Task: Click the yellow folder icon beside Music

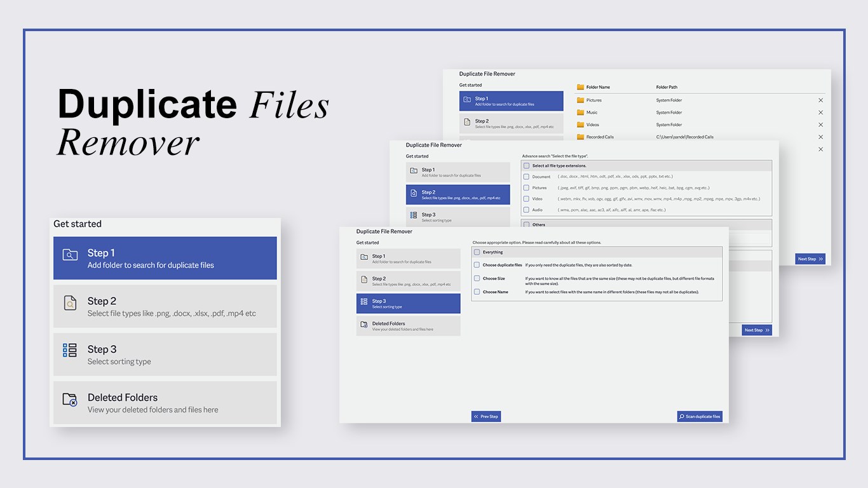Action: point(580,112)
